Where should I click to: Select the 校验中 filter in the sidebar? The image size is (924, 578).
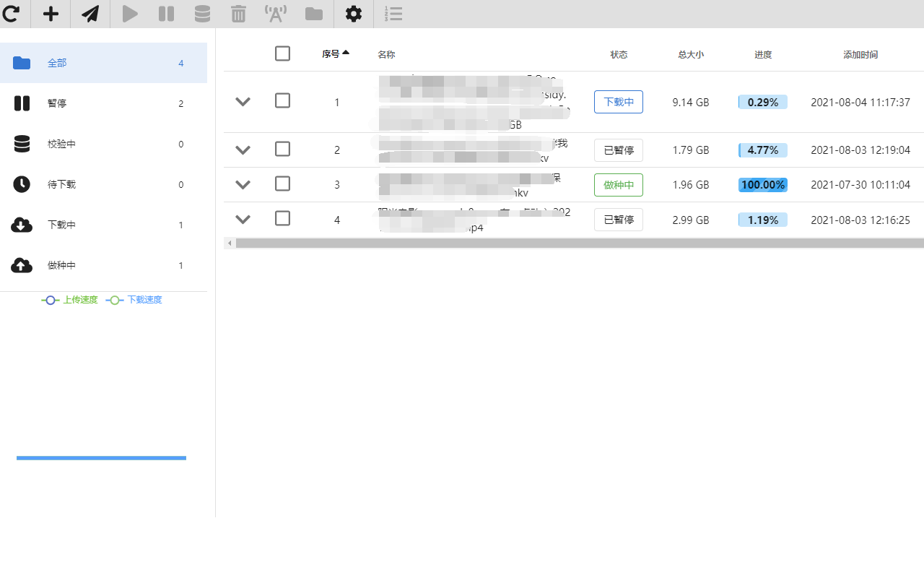[x=103, y=144]
